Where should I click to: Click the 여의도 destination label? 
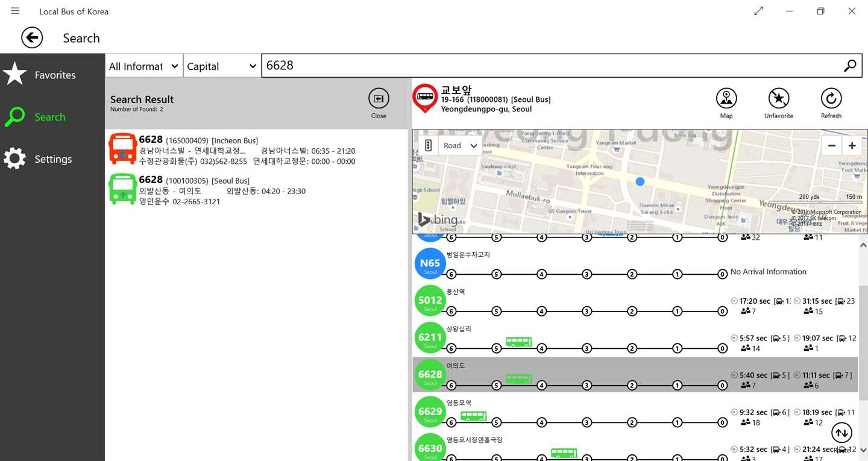(456, 366)
